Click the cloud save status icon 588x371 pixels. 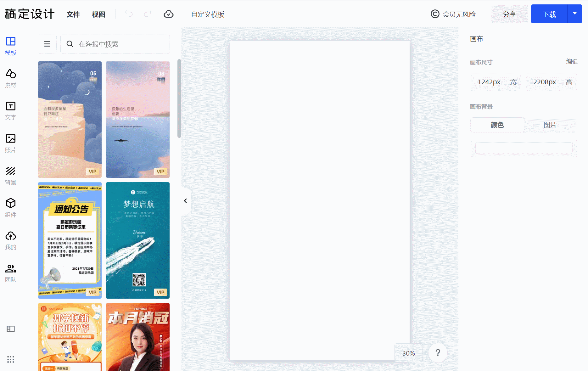coord(169,14)
